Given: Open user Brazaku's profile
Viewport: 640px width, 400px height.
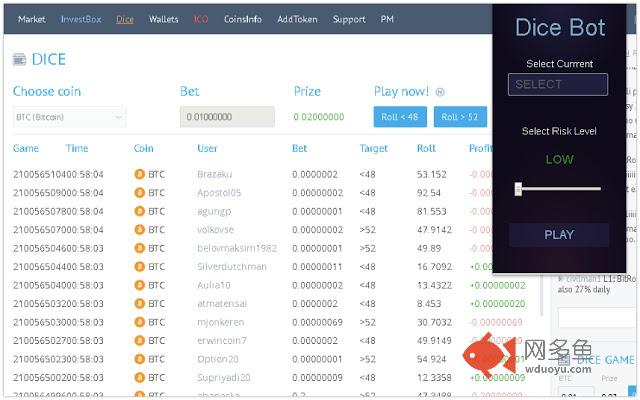Looking at the screenshot, I should pos(215,174).
